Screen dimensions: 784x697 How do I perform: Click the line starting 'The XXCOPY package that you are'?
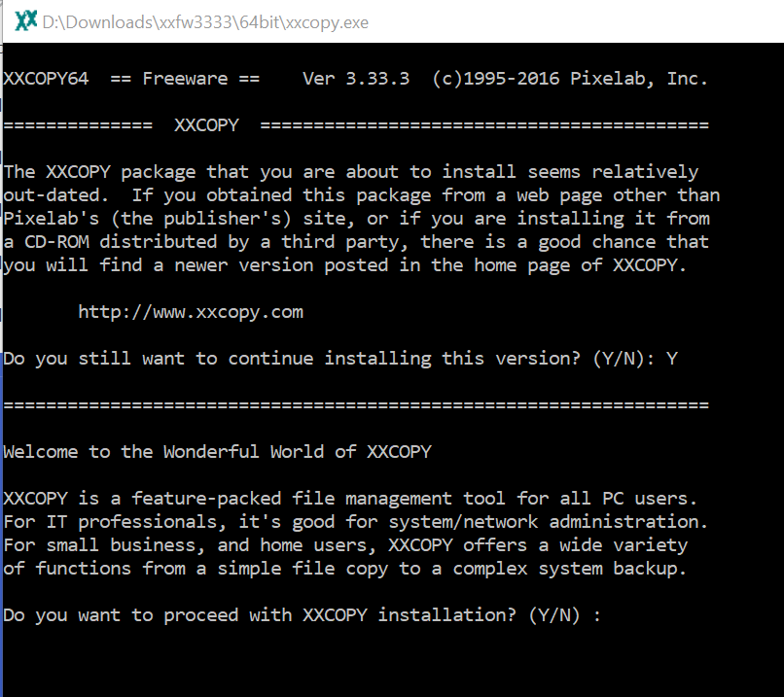tap(350, 172)
